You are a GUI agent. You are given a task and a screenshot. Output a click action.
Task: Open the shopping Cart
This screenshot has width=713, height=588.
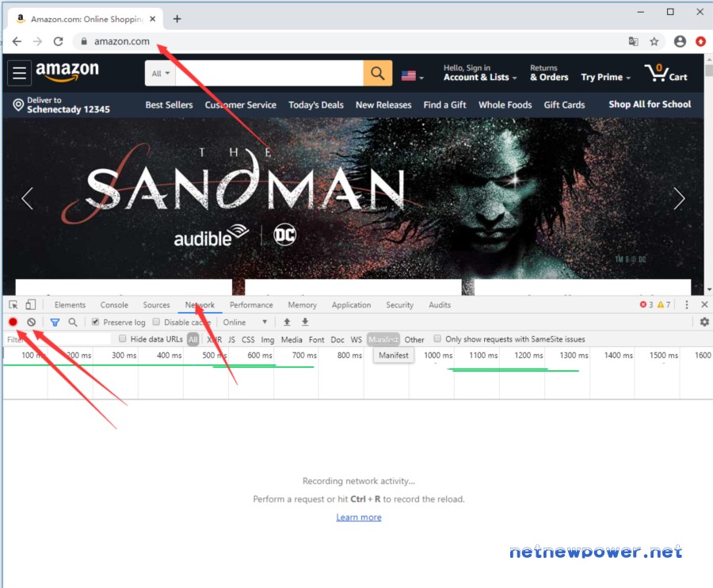point(665,73)
